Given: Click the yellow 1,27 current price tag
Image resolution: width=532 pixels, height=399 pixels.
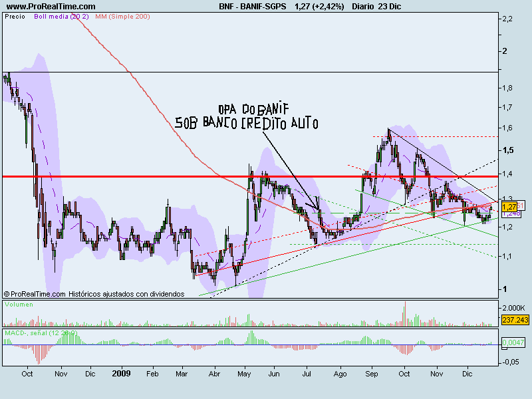Looking at the screenshot, I should coord(509,207).
